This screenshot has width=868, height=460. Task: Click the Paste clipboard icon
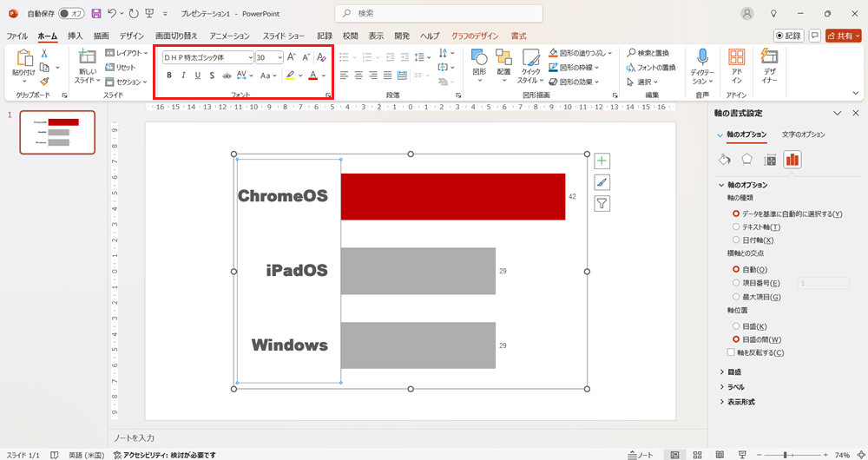pyautogui.click(x=25, y=59)
